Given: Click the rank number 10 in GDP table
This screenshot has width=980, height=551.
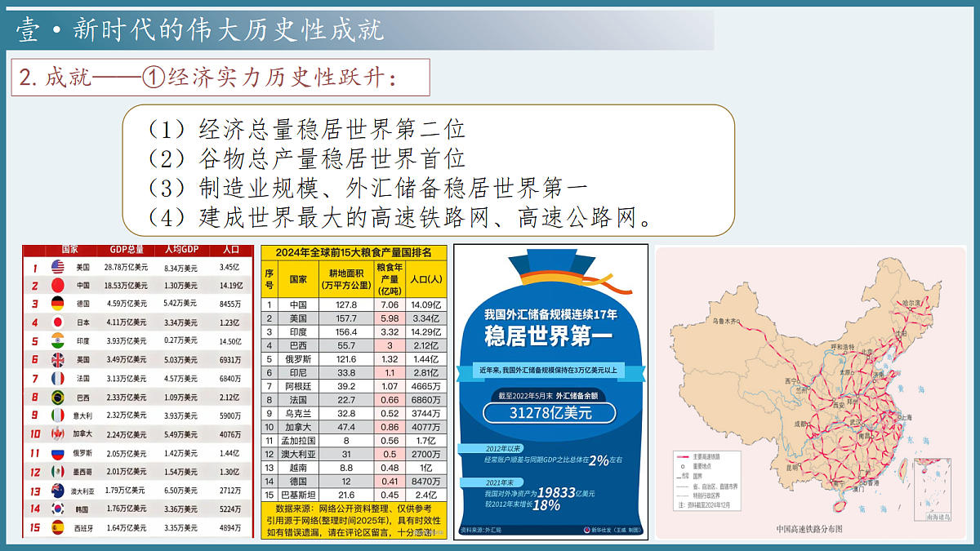Looking at the screenshot, I should point(35,434).
